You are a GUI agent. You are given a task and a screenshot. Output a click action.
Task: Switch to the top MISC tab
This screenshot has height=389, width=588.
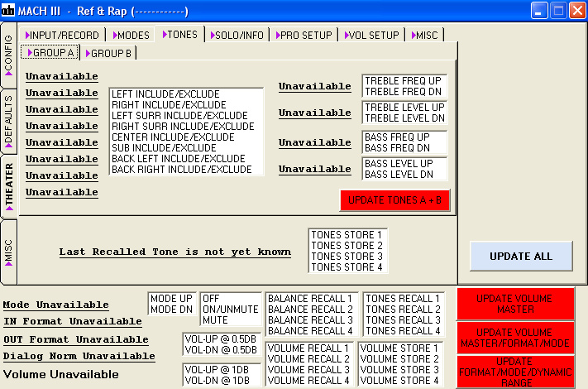pyautogui.click(x=424, y=36)
